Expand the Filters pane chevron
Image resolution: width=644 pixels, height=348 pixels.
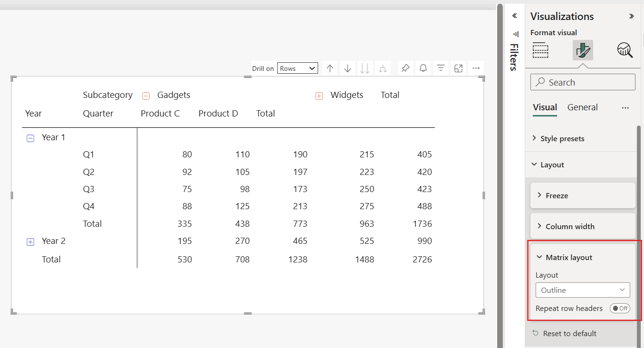point(514,16)
